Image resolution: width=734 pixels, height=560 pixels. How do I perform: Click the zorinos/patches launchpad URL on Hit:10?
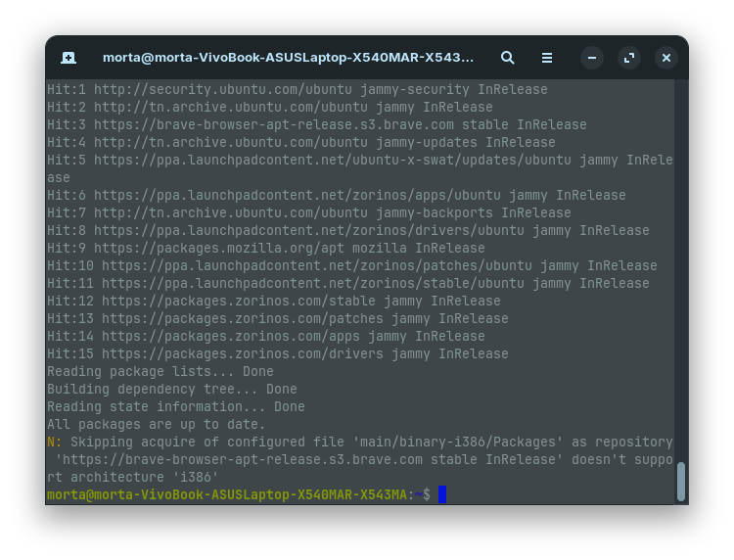(x=317, y=266)
